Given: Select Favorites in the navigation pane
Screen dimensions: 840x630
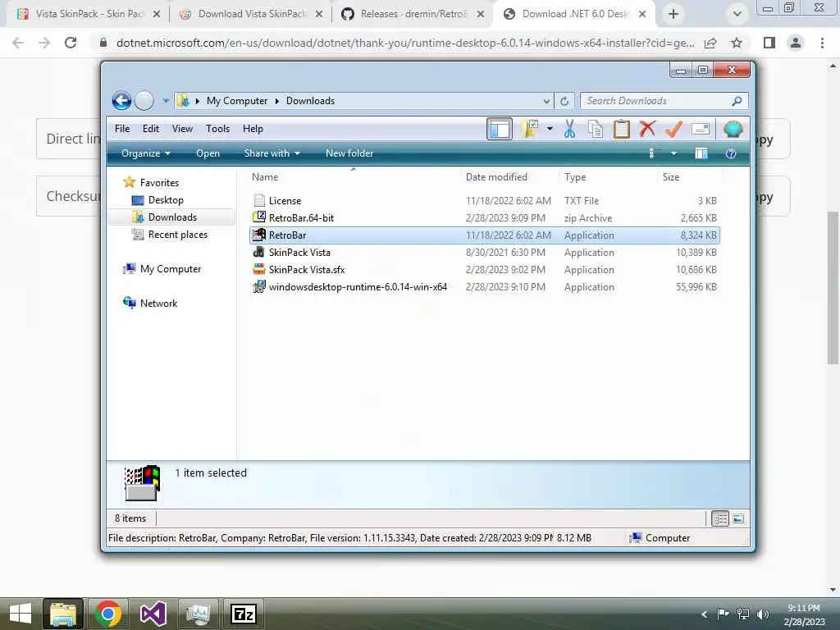Looking at the screenshot, I should click(x=159, y=183).
